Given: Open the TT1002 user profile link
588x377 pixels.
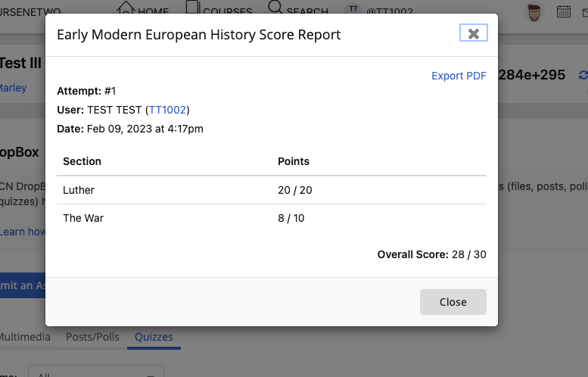Looking at the screenshot, I should click(167, 110).
